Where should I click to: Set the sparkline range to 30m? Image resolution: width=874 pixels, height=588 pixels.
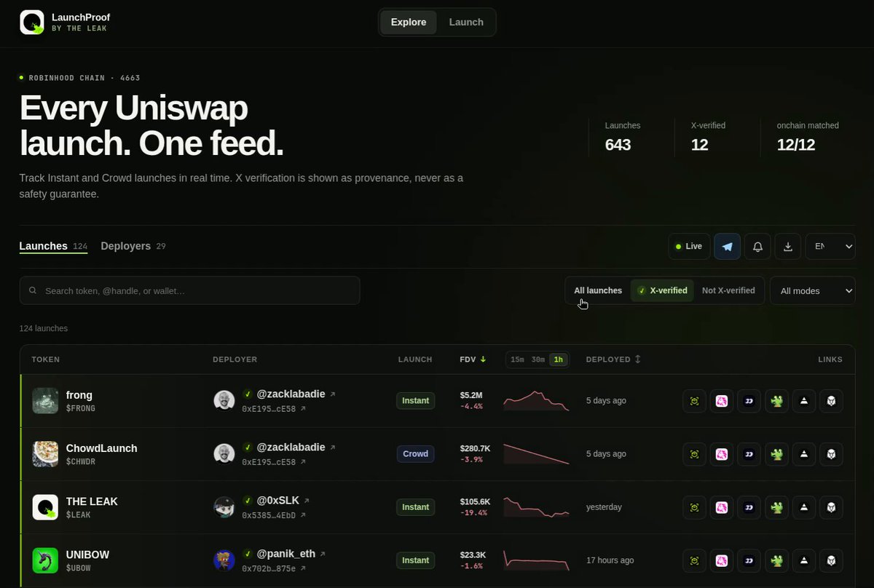[x=538, y=359]
